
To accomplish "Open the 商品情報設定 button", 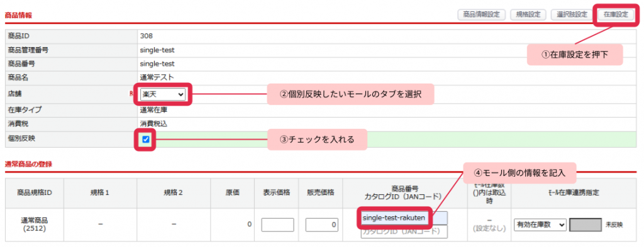I will [481, 14].
